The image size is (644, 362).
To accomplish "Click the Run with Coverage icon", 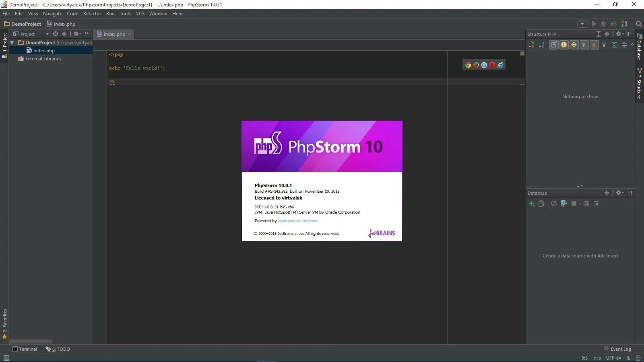I will pyautogui.click(x=614, y=24).
